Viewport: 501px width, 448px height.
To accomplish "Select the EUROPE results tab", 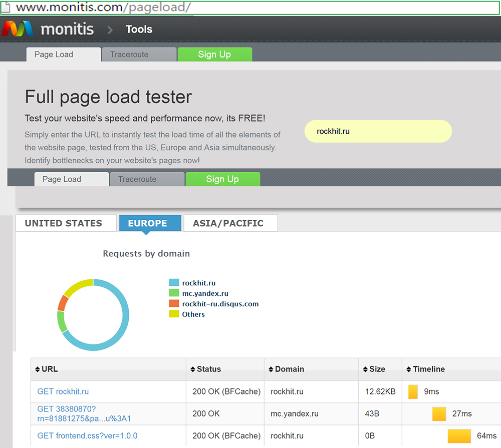I will pyautogui.click(x=147, y=223).
